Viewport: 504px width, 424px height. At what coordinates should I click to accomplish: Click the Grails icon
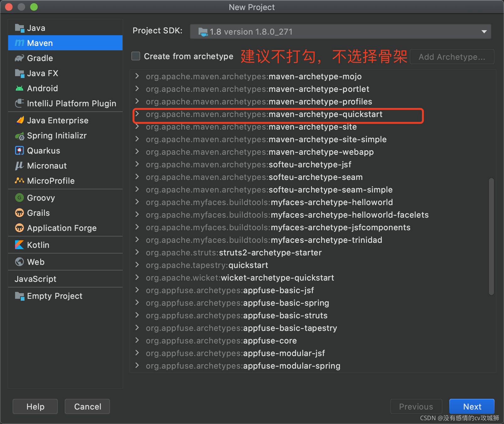(19, 213)
